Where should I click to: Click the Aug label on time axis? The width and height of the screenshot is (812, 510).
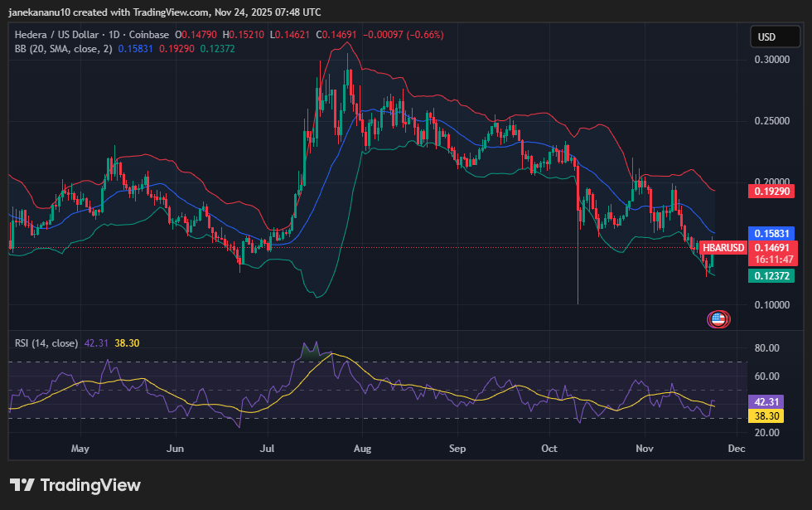(x=362, y=449)
